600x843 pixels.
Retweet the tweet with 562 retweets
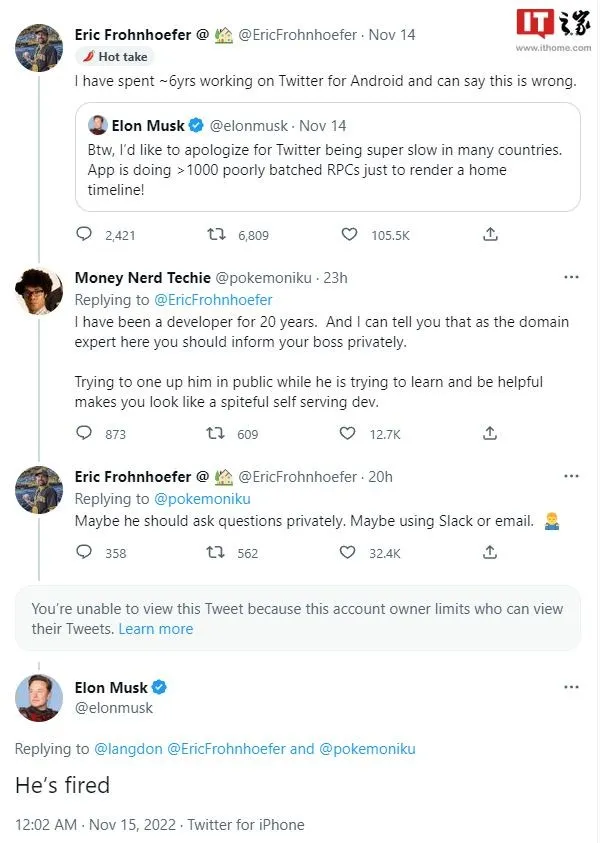click(x=216, y=552)
